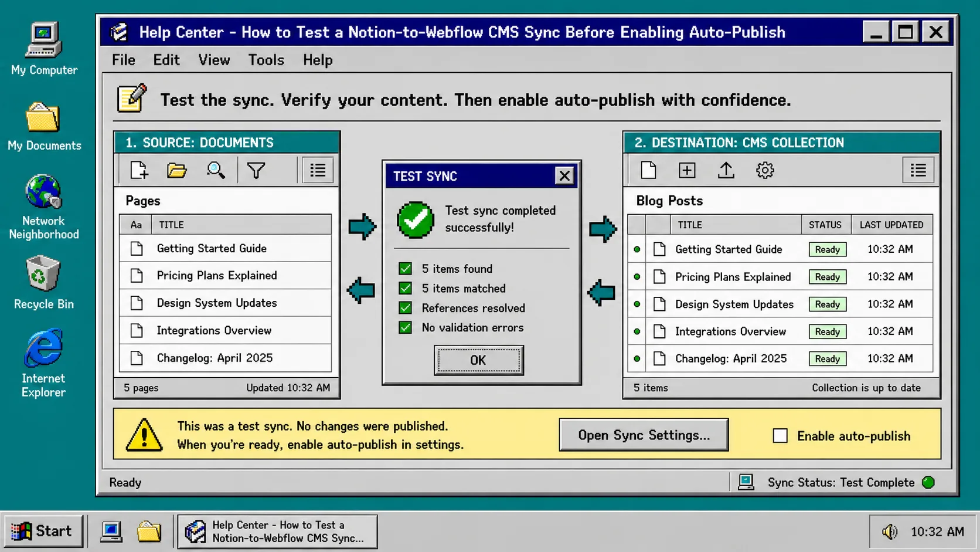This screenshot has width=980, height=552.
Task: Click Help Center taskbar window button
Action: tap(278, 531)
